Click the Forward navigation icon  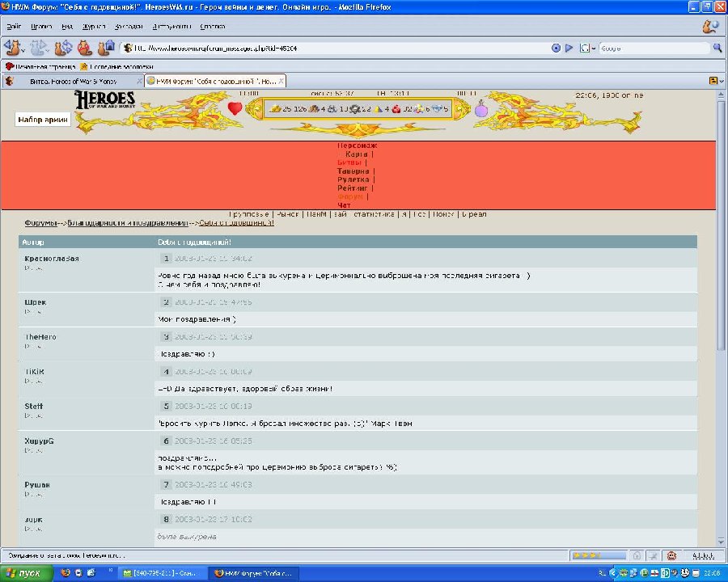tap(38, 48)
